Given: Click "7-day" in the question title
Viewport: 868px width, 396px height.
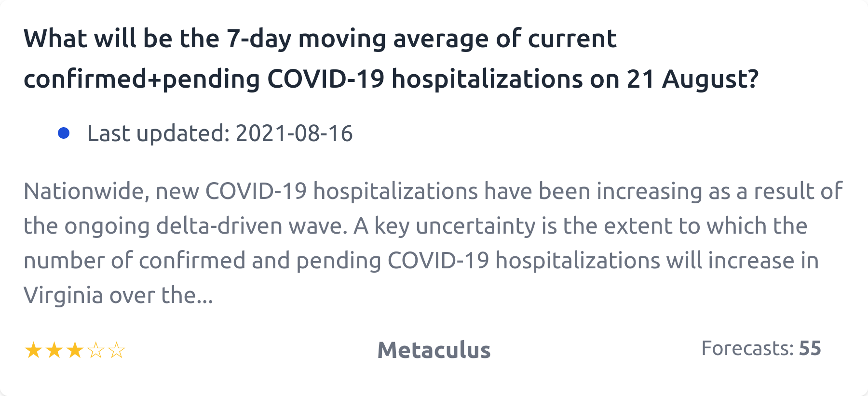Looking at the screenshot, I should (x=258, y=39).
